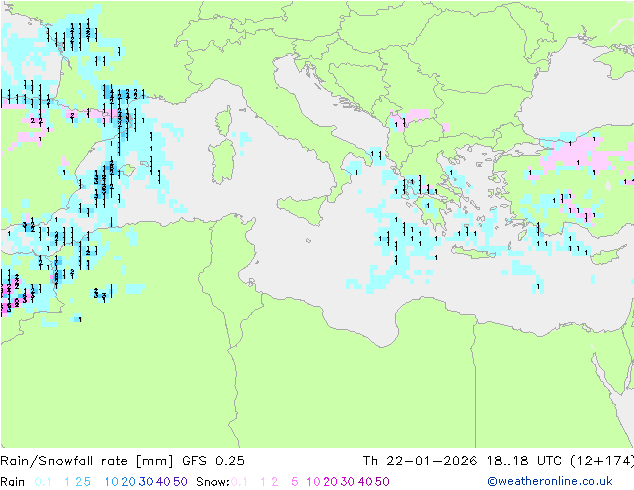
Task: Click the "18..18 UTC" time text
Action: click(524, 461)
